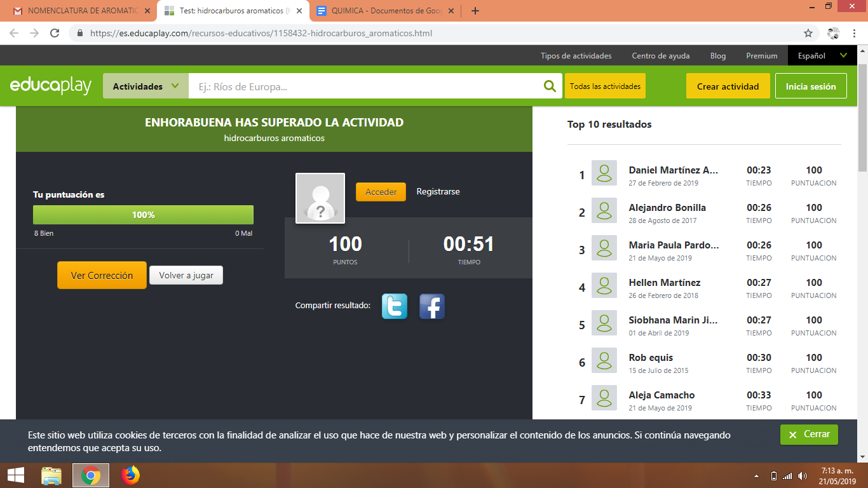Click Todas las actividades button
The image size is (868, 488).
pos(605,86)
